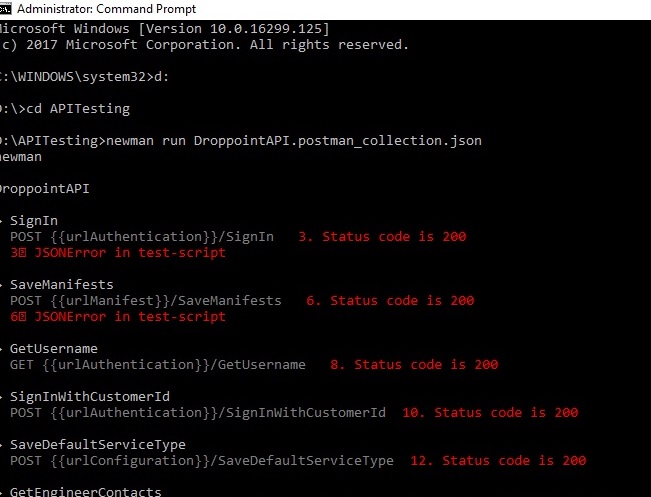Click 'POST {{urlConfiguration}}/SaveDefaultServiceType' request line
651x497 pixels.
tap(202, 461)
